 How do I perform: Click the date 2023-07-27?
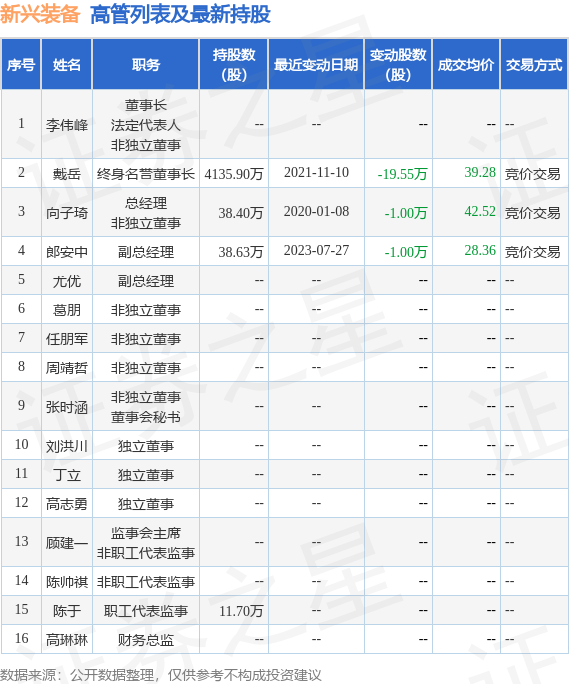316,250
